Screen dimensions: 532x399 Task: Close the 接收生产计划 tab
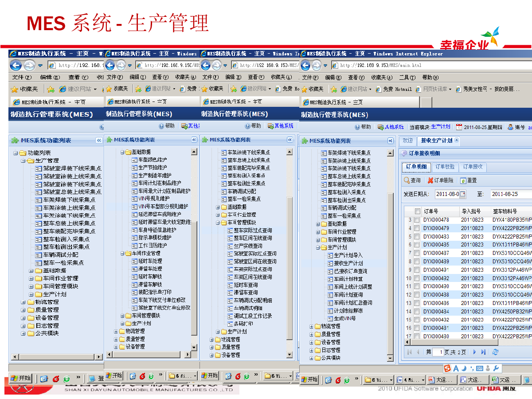457,141
